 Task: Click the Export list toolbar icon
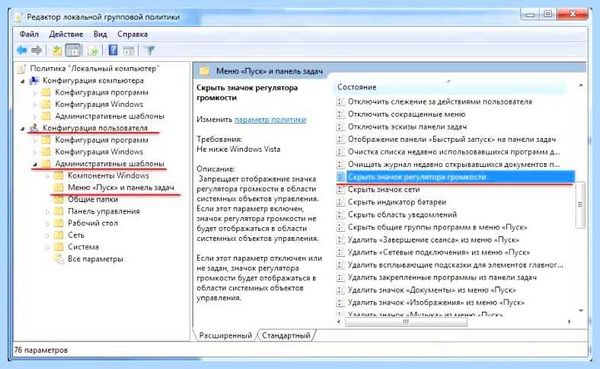pyautogui.click(x=93, y=50)
